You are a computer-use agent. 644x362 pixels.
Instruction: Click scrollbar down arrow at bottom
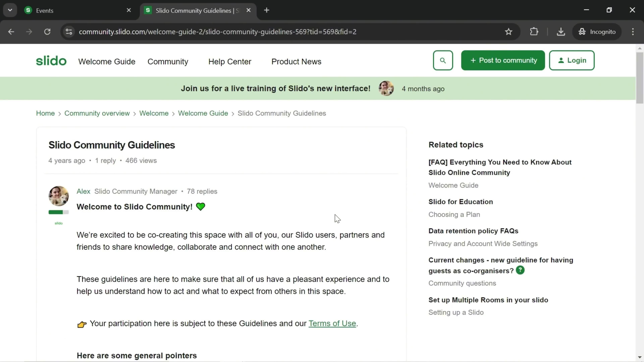[x=639, y=357]
